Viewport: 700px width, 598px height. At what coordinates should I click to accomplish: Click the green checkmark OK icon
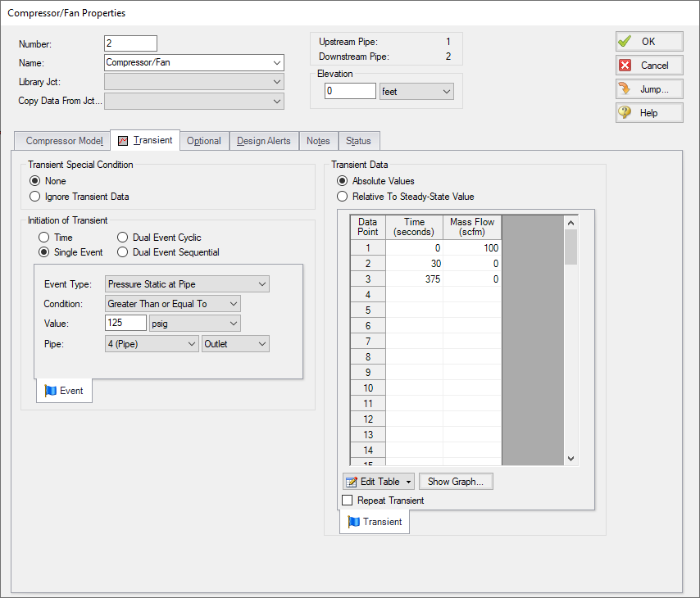pos(625,42)
